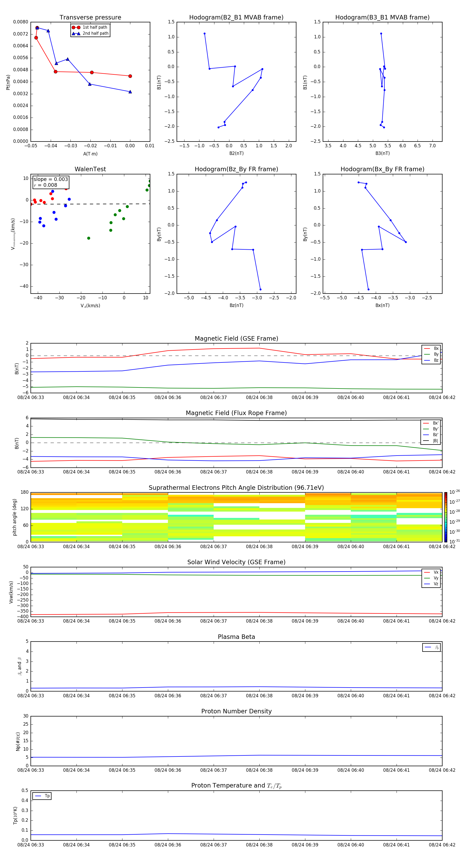Click the 'Hodogram(B3_B1 MVAB frame)' title
The height and width of the screenshot is (868, 473).
point(382,18)
